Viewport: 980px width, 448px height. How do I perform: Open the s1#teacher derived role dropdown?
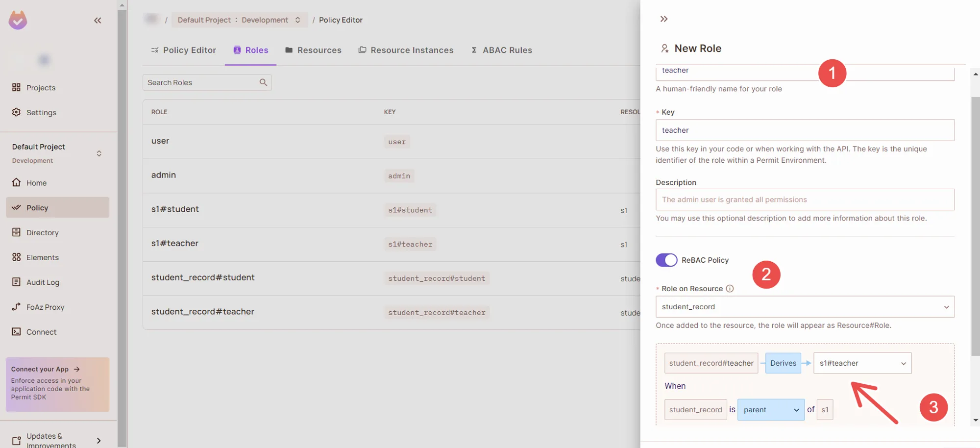[862, 363]
